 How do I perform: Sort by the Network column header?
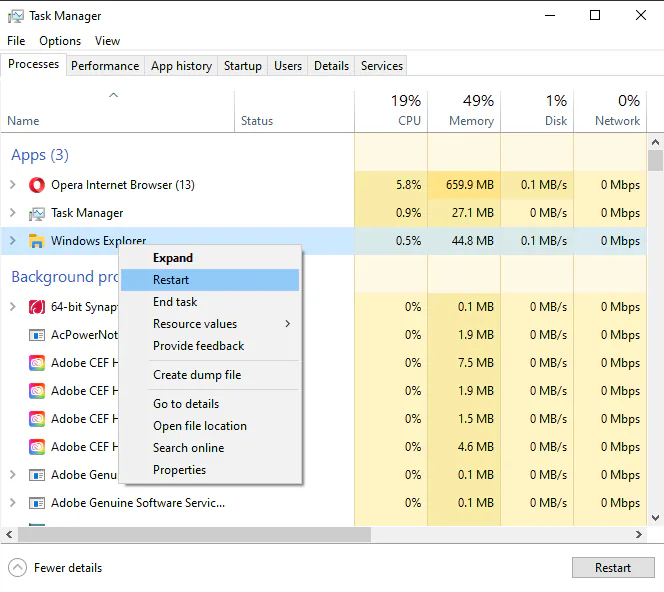click(x=610, y=112)
